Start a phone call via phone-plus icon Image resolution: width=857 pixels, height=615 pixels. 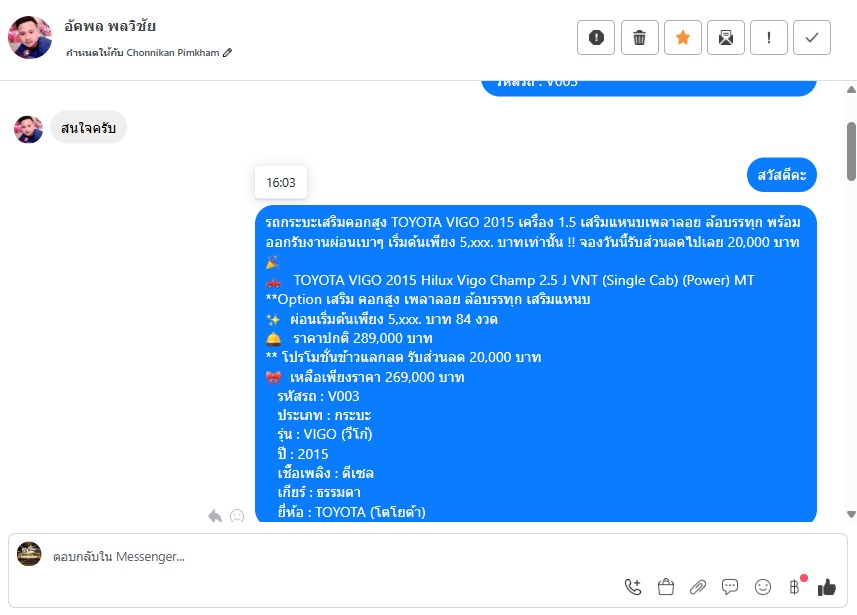click(633, 587)
